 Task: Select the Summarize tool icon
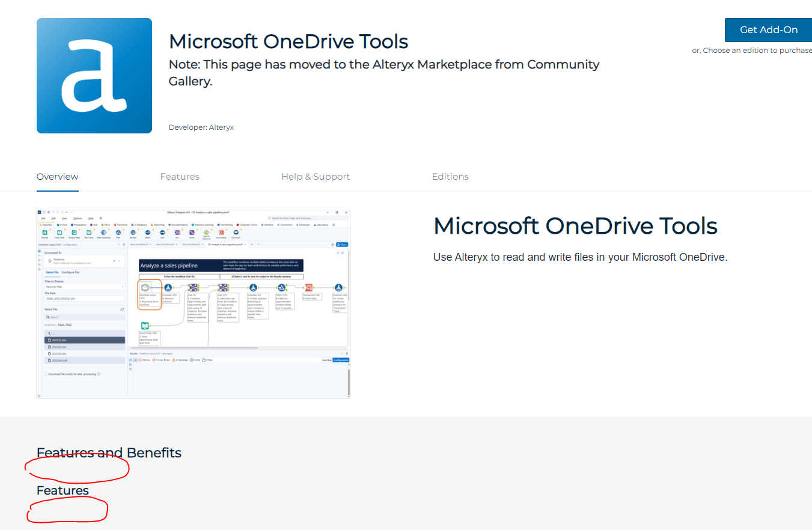[x=221, y=233]
